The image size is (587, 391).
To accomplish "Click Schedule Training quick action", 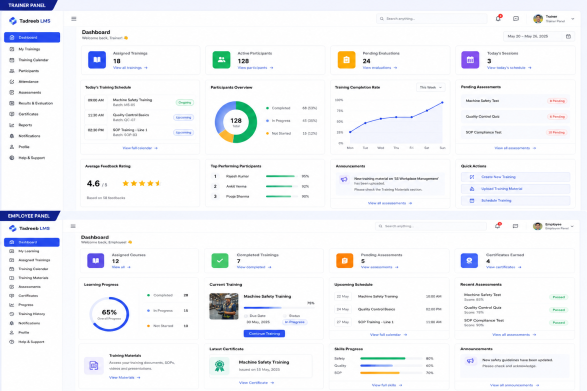I will [x=515, y=201].
